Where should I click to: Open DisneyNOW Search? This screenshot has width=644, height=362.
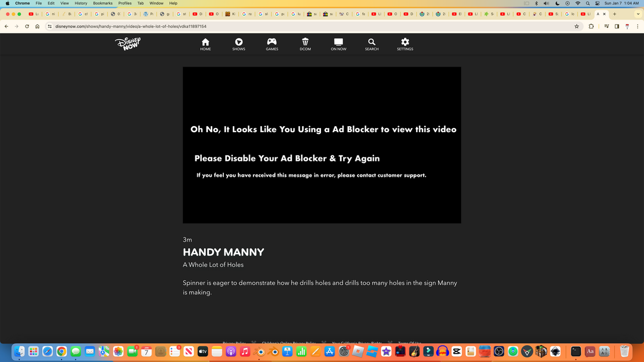click(x=372, y=44)
